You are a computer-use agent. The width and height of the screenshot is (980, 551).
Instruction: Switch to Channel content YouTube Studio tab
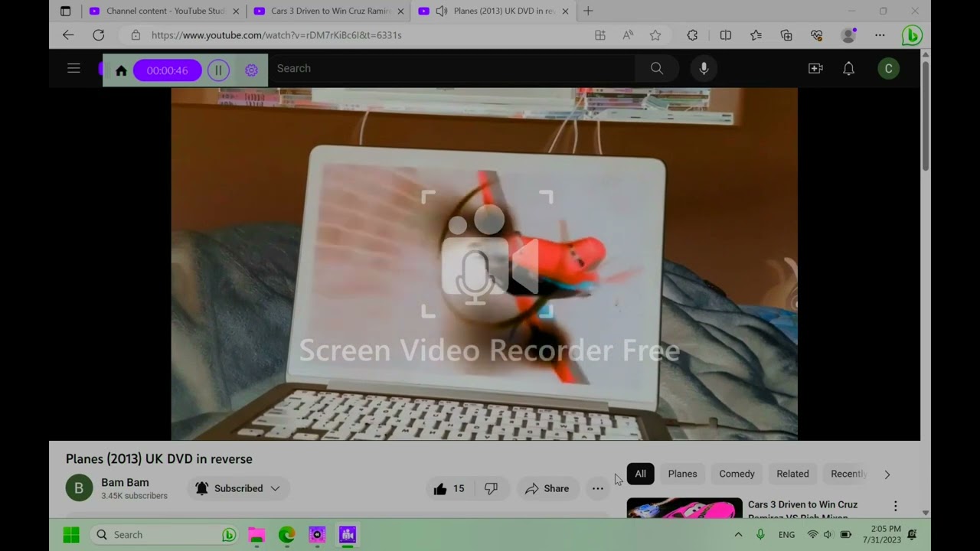tap(165, 11)
